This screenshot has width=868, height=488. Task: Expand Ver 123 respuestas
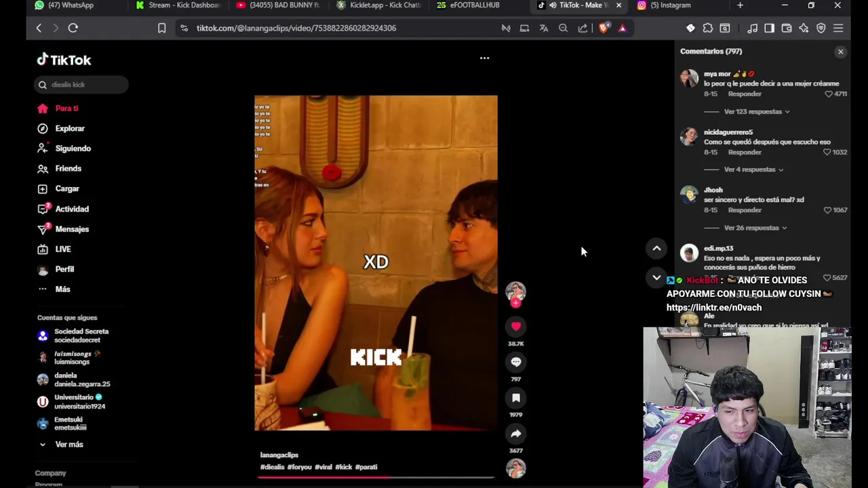756,111
